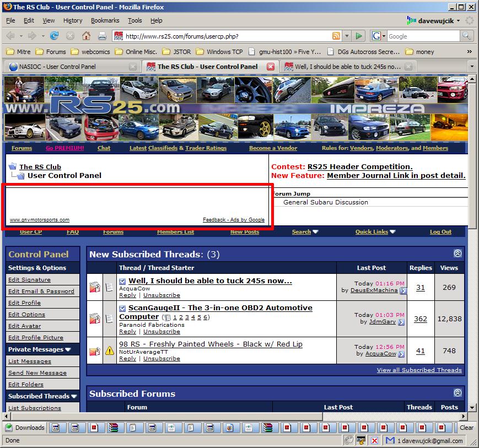Toggle checkbox for ScanGaugeII thread

(x=122, y=308)
